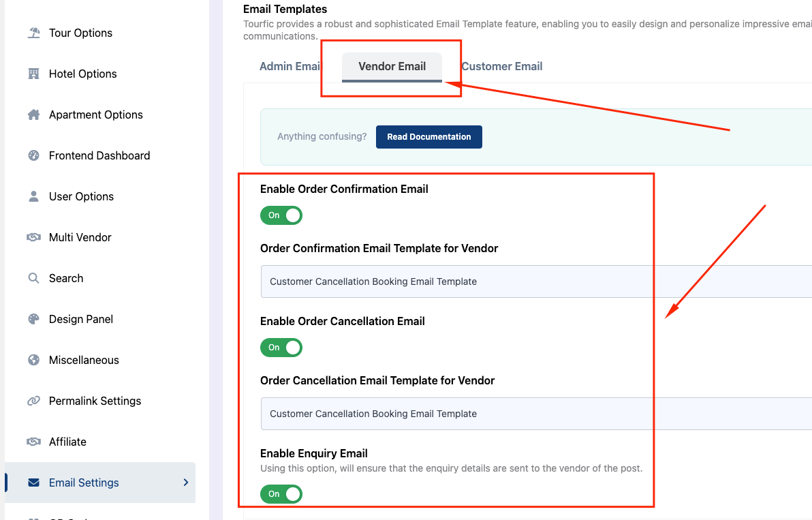Open the Search section in the sidebar
This screenshot has height=520, width=812.
click(33, 277)
